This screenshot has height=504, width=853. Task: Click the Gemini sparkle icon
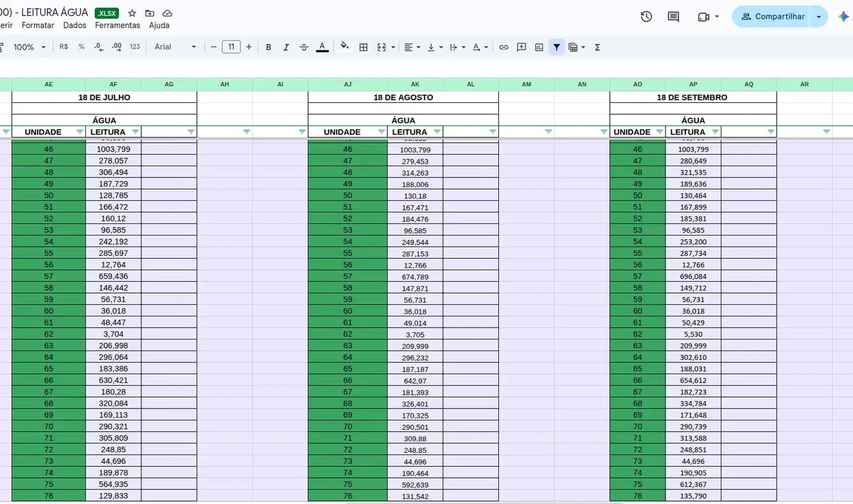pos(843,16)
